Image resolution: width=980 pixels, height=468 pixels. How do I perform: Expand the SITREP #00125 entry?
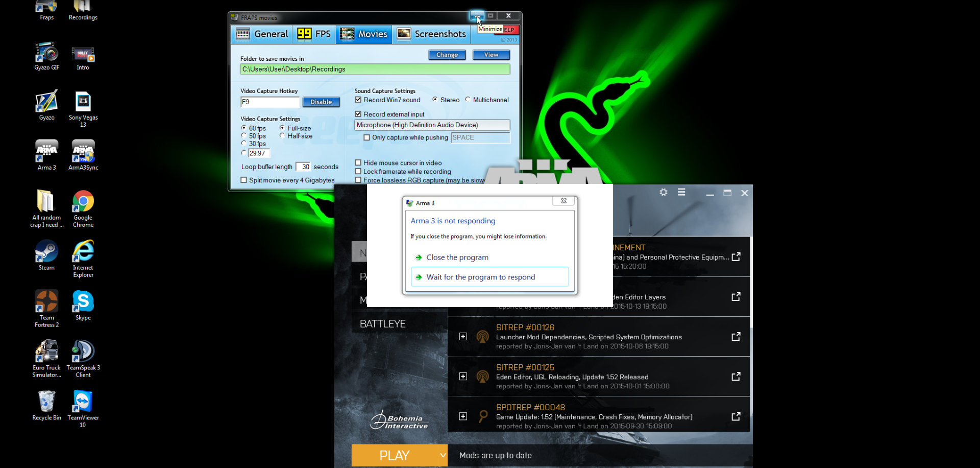tap(463, 377)
